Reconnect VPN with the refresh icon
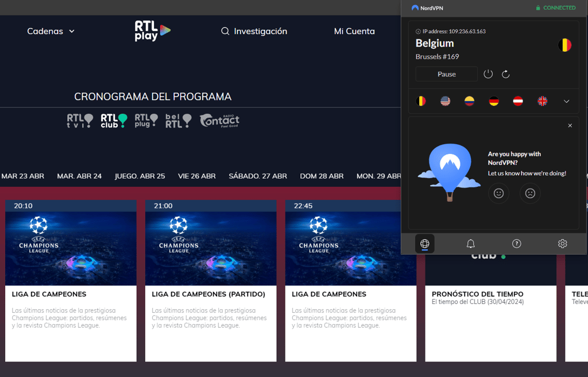The image size is (588, 377). [505, 74]
